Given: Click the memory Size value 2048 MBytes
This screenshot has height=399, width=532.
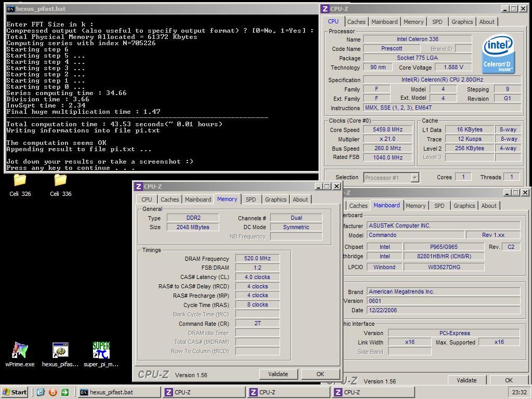Looking at the screenshot, I should point(193,227).
